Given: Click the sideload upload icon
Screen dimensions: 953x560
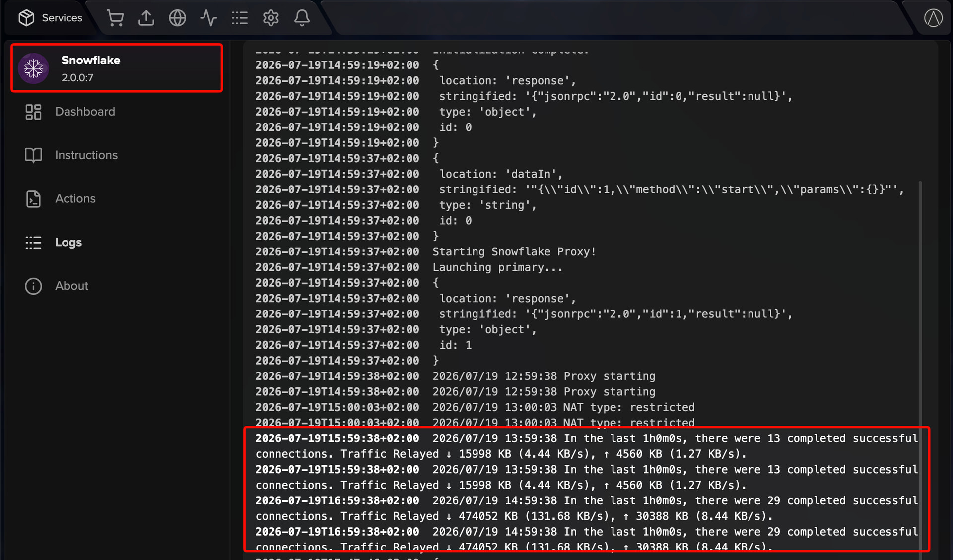Looking at the screenshot, I should click(x=146, y=18).
